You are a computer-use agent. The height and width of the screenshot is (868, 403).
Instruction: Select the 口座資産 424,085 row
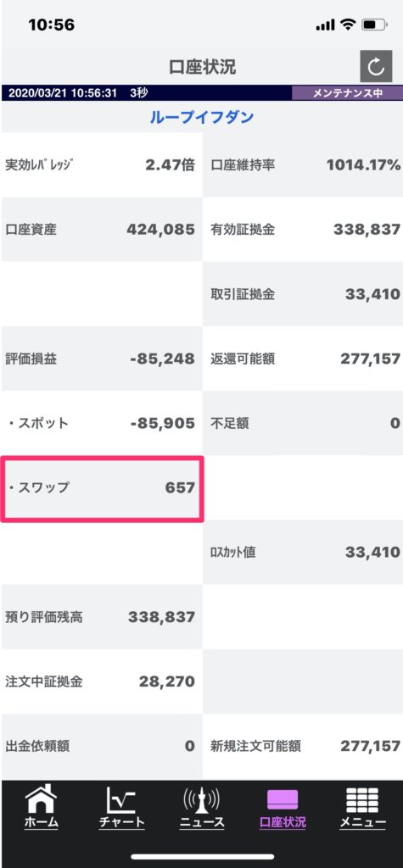tap(102, 230)
